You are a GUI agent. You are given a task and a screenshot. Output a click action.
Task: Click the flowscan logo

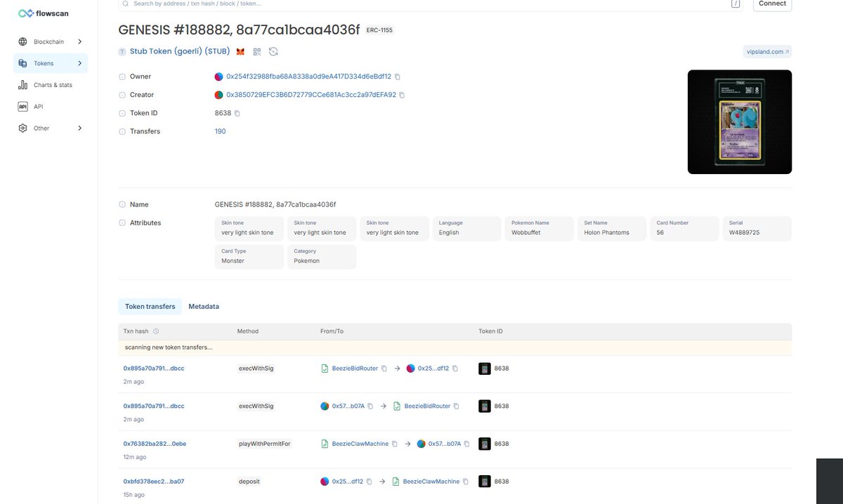(44, 13)
